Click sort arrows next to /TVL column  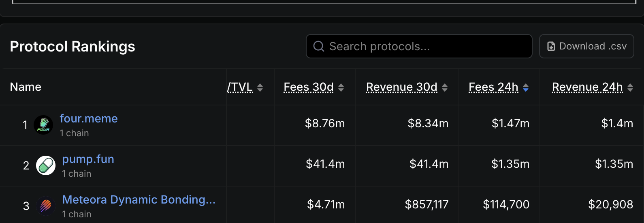coord(260,88)
